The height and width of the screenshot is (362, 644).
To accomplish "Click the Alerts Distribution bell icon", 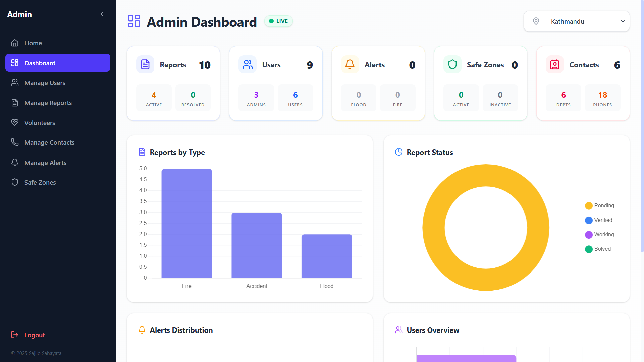I will 142,330.
